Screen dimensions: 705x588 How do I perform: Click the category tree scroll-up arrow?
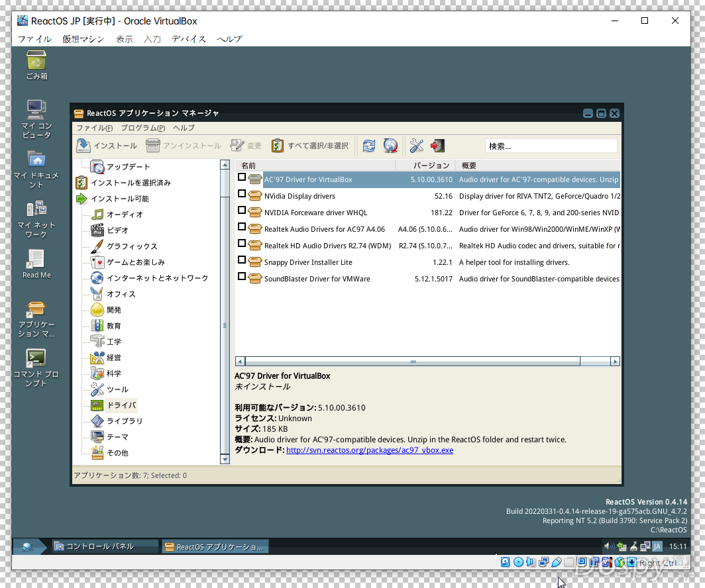pos(225,165)
